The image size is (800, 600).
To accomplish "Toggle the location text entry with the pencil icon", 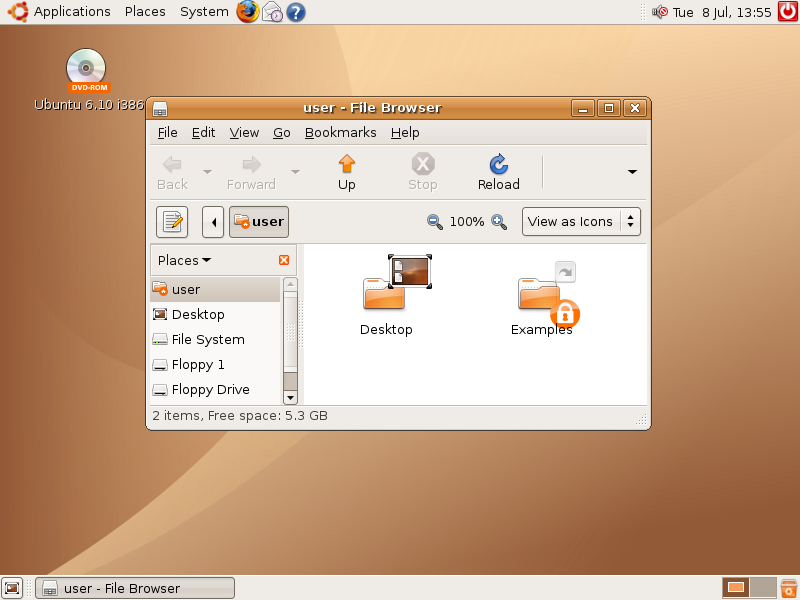I will [171, 221].
